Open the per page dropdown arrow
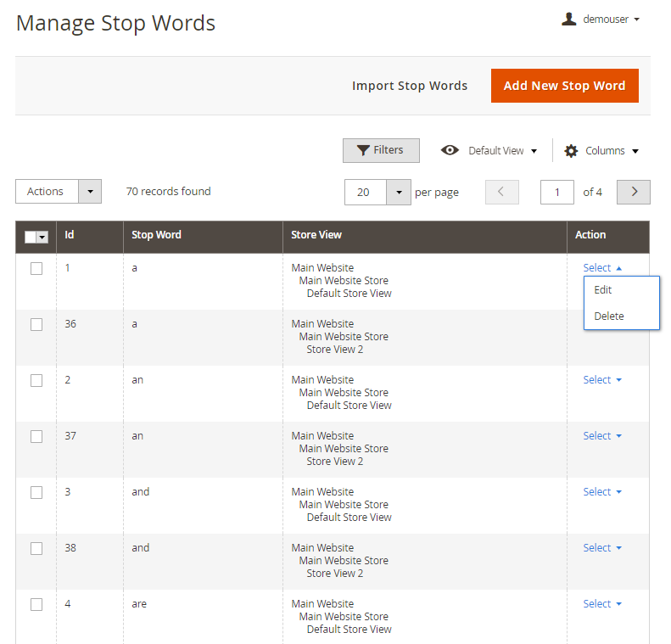Viewport: 671px width, 644px height. [x=398, y=192]
